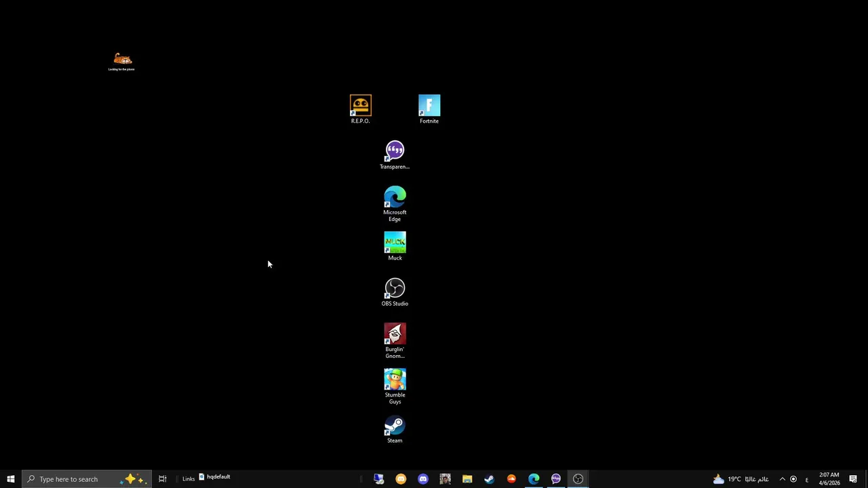Select the Transparent chat shortcut on desktop

395,155
